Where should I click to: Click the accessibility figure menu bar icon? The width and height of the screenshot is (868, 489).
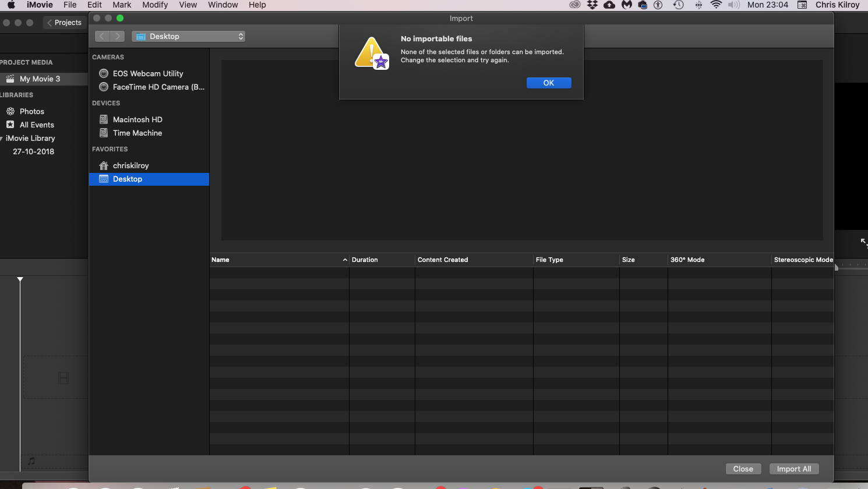tap(658, 5)
